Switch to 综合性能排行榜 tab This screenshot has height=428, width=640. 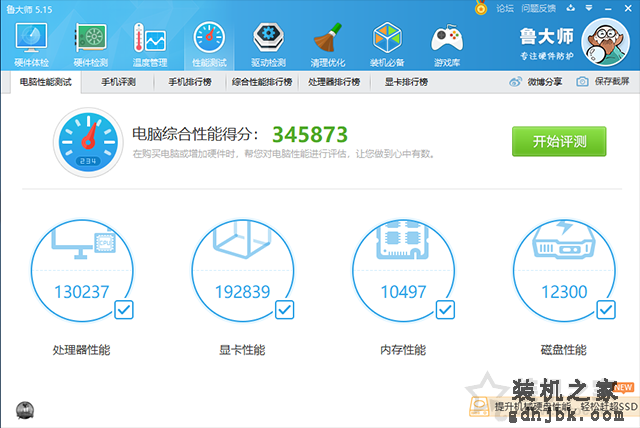[262, 82]
